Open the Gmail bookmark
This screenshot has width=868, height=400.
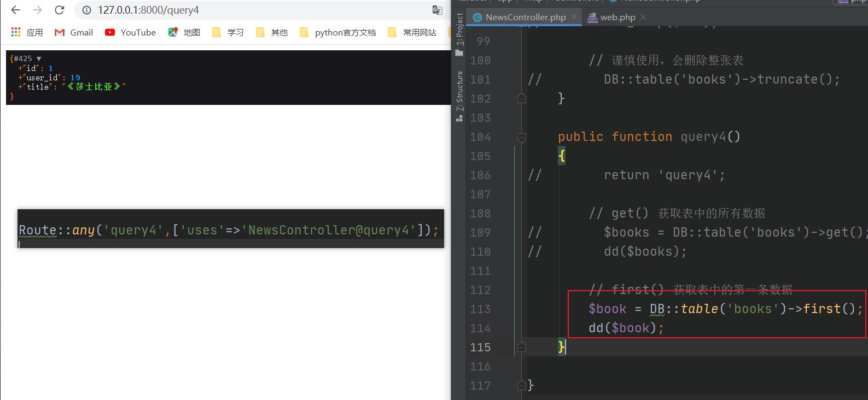pyautogui.click(x=74, y=32)
